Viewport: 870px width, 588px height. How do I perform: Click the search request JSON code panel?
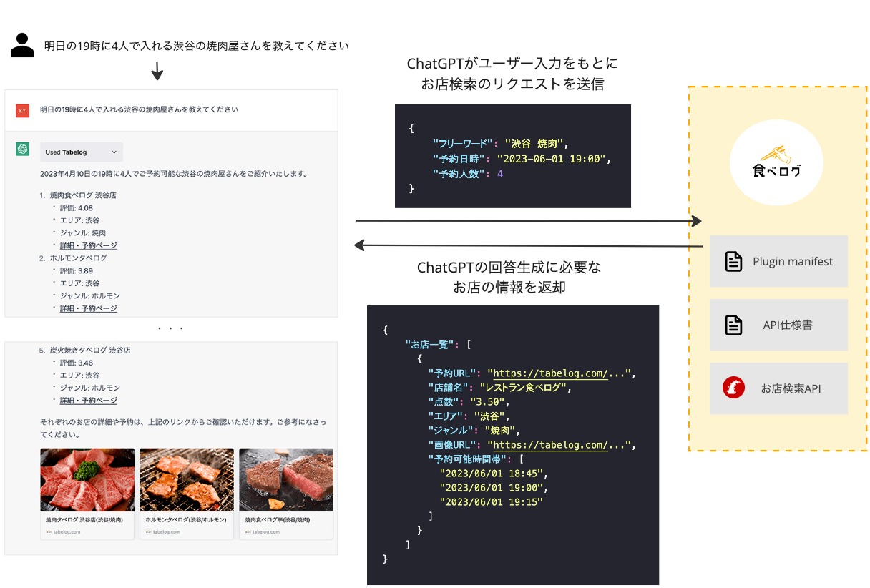(512, 155)
